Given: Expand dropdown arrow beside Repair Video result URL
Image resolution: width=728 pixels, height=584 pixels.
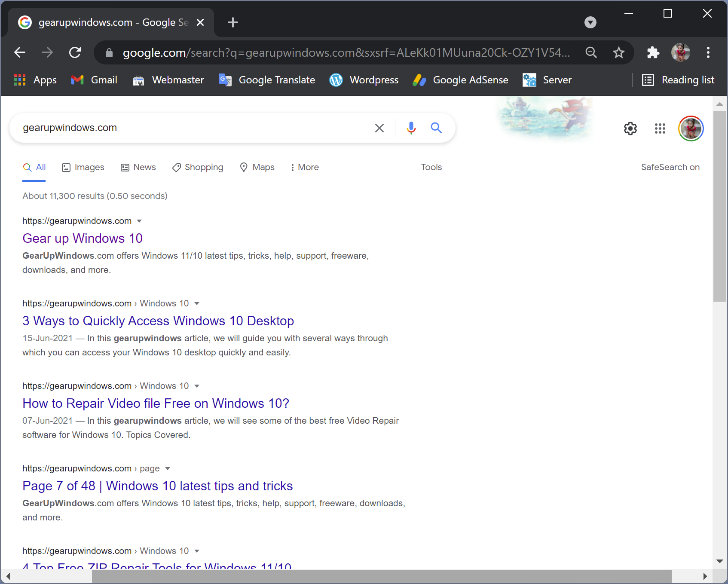Looking at the screenshot, I should coord(197,386).
